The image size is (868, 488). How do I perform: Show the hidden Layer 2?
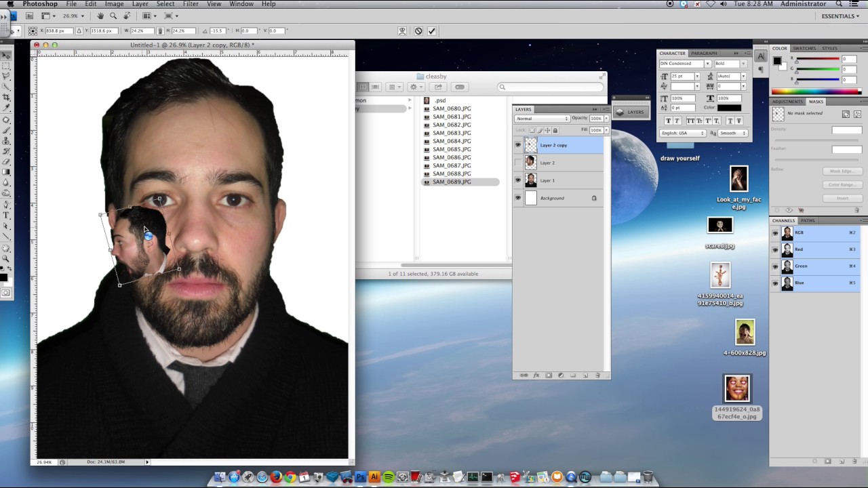click(518, 163)
